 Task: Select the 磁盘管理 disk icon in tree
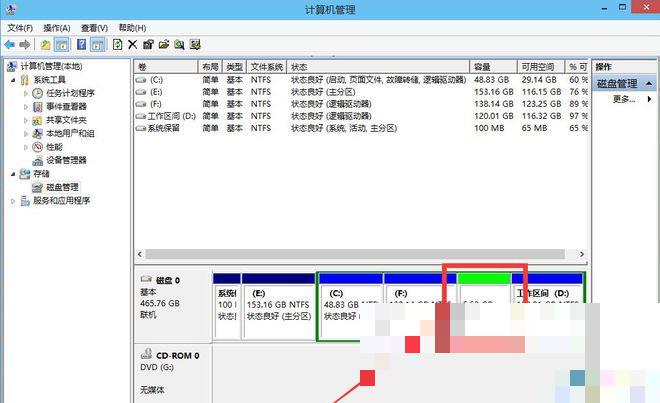click(37, 187)
